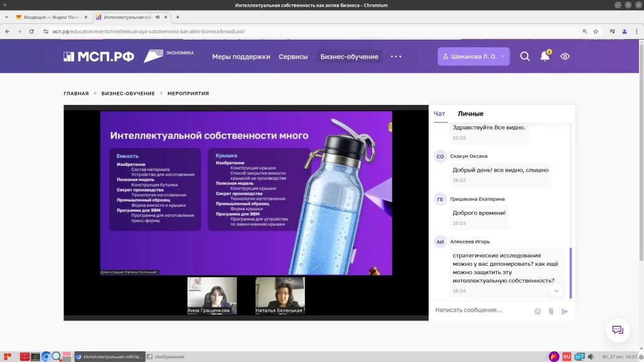Follow the БИЗНЕС-ОБУЧЕНИЕ breadcrumb link
Viewport: 644px width, 362px height.
click(128, 94)
